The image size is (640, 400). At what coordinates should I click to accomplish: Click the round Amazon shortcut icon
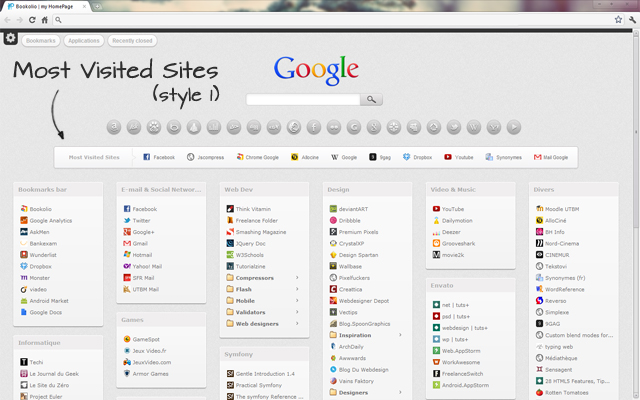click(x=114, y=127)
